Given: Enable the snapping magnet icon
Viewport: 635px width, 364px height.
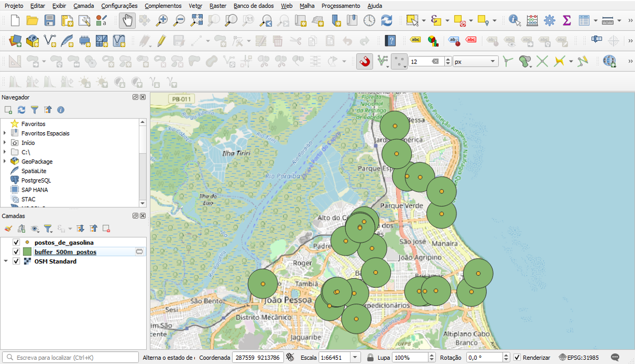Looking at the screenshot, I should tap(364, 61).
